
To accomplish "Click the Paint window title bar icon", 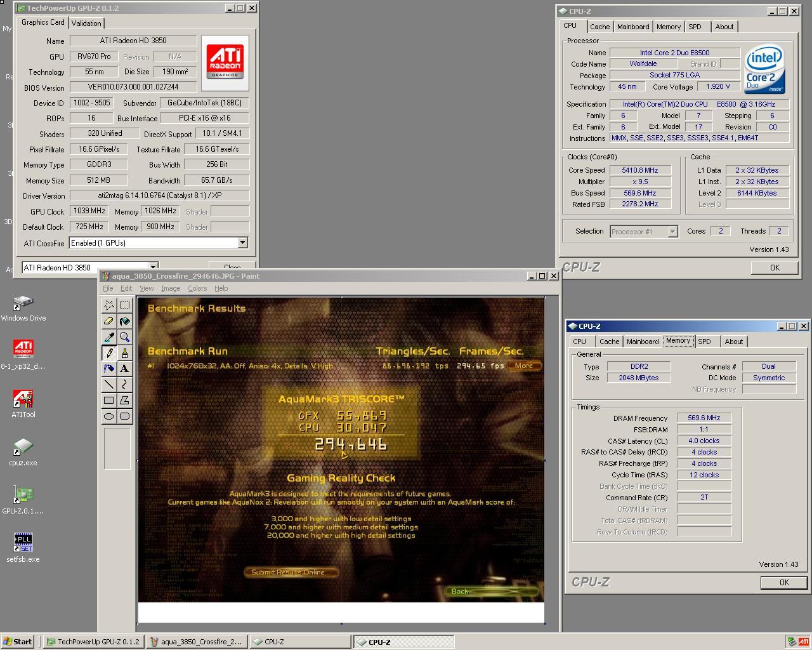I will 105,276.
